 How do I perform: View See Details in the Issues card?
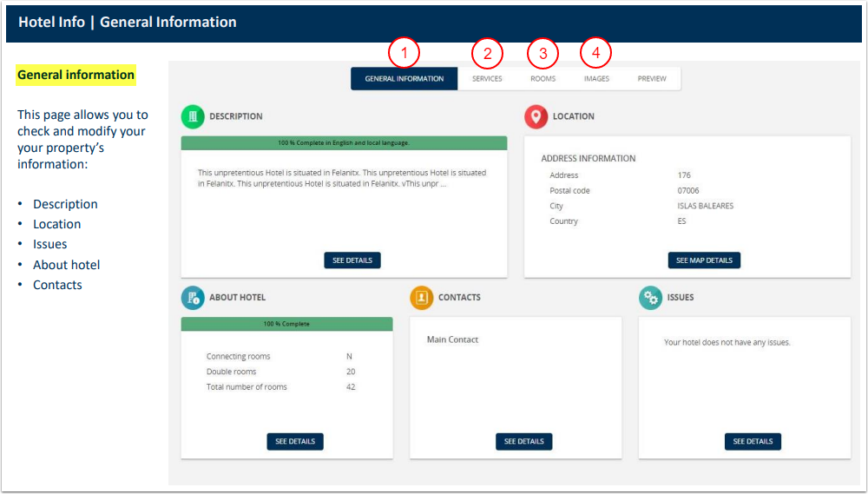tap(753, 442)
